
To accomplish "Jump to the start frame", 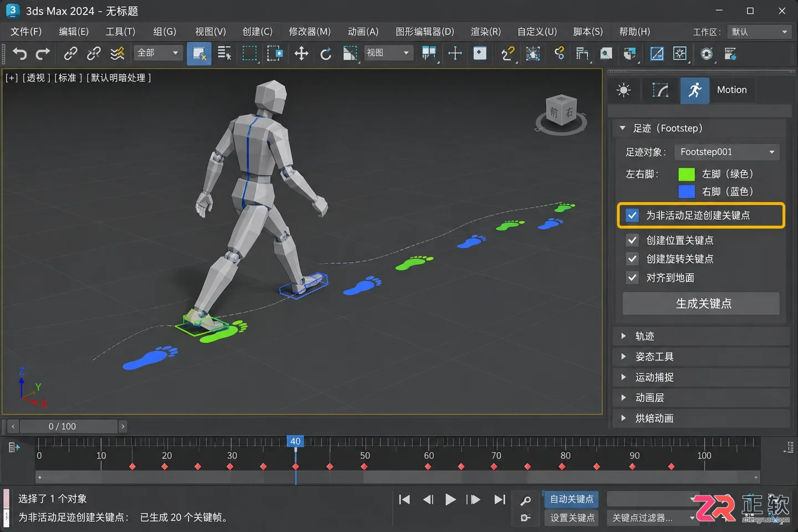I will click(405, 500).
